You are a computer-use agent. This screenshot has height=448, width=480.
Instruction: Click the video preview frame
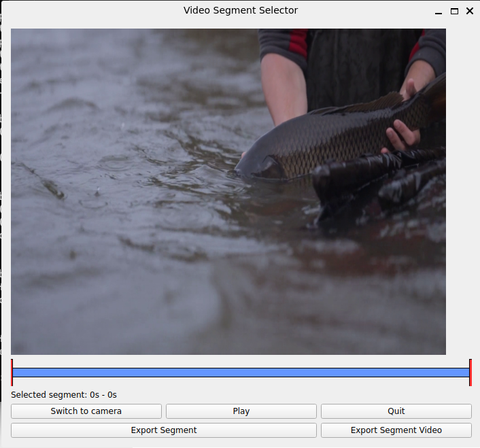228,192
